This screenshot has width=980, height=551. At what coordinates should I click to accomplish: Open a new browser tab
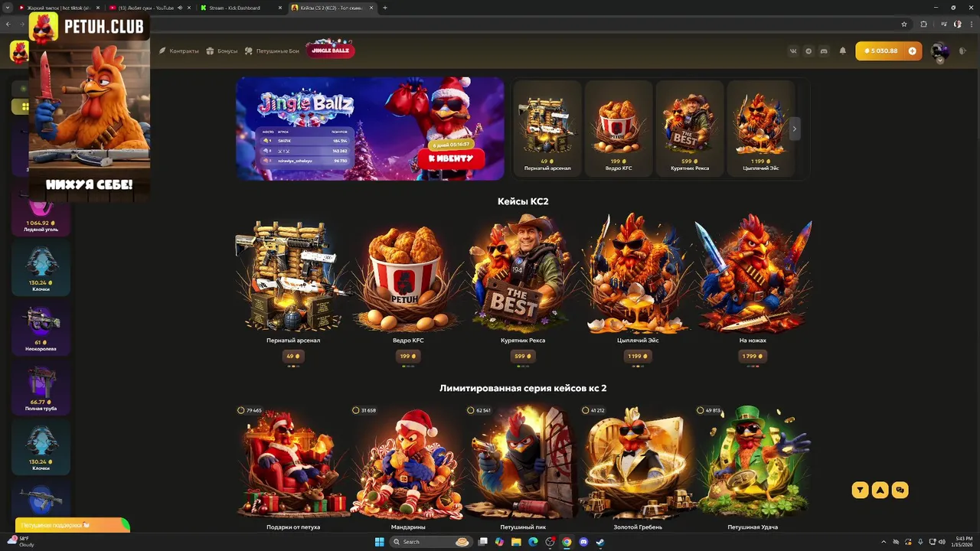click(x=385, y=8)
